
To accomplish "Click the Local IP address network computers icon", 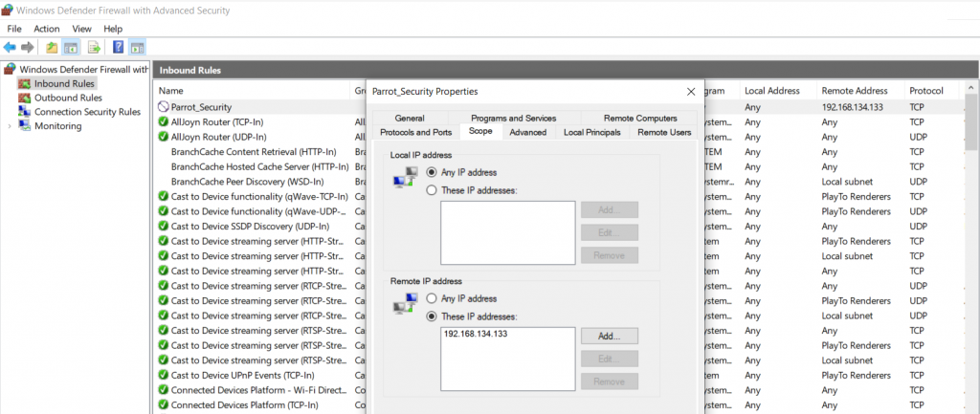I will (x=405, y=177).
